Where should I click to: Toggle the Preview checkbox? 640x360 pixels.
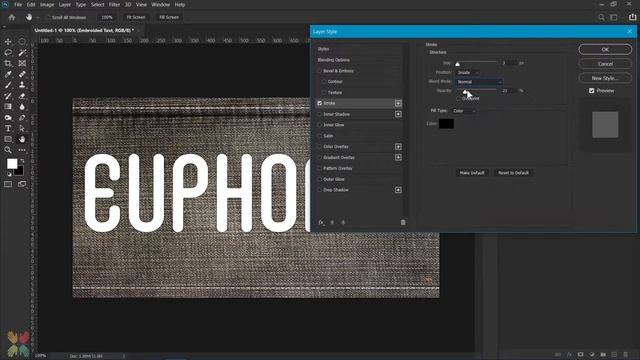click(591, 91)
